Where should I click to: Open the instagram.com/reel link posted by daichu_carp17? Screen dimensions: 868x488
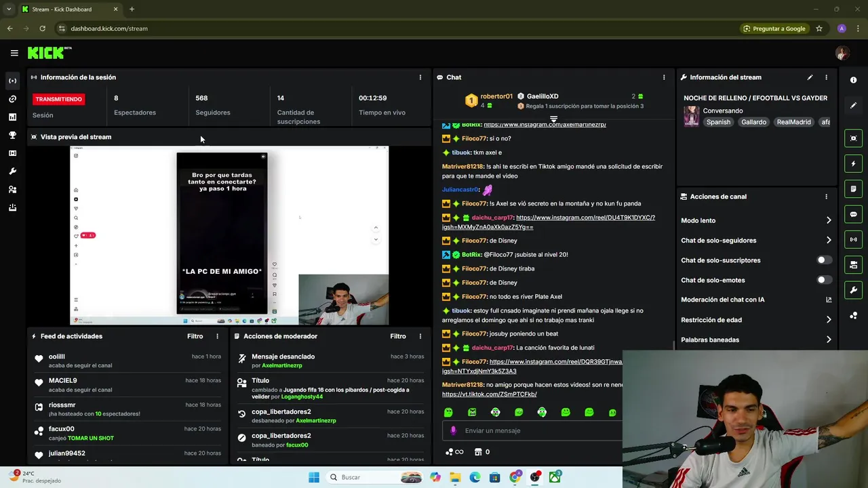(x=549, y=222)
